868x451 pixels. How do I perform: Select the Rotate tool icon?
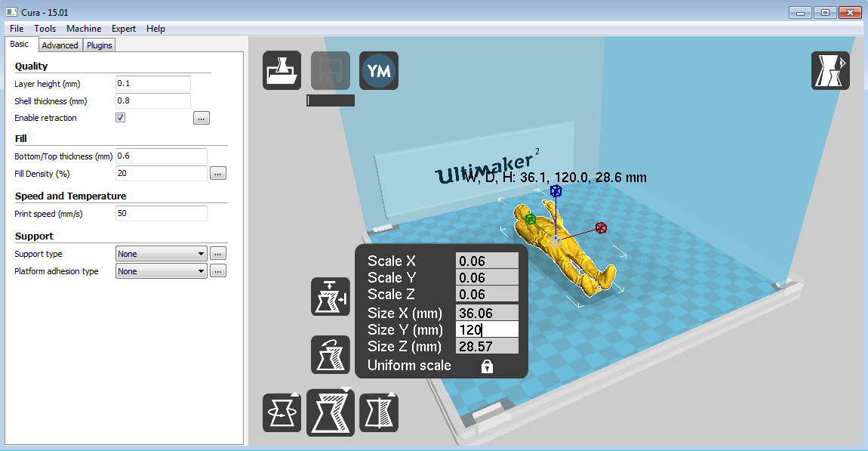[x=282, y=413]
